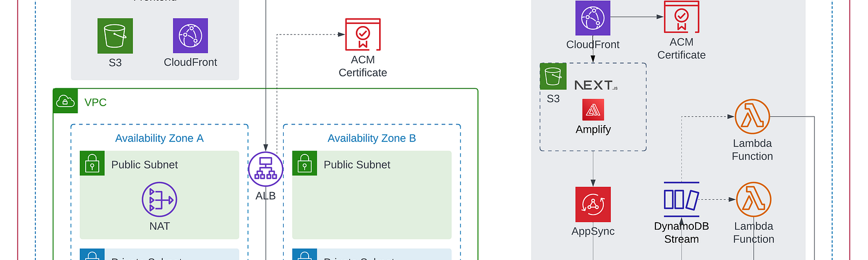The width and height of the screenshot is (868, 260).
Task: Click the 'NAT' text label
Action: pos(159,226)
